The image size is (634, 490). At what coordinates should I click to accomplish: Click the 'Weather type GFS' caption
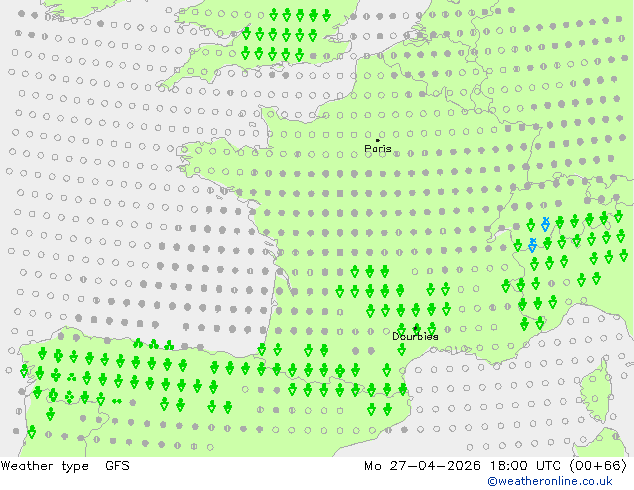click(65, 466)
